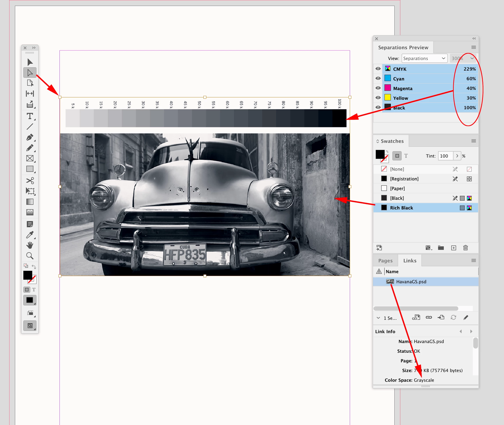The image size is (504, 425).
Task: Open the View Separations dropdown
Action: click(x=424, y=58)
